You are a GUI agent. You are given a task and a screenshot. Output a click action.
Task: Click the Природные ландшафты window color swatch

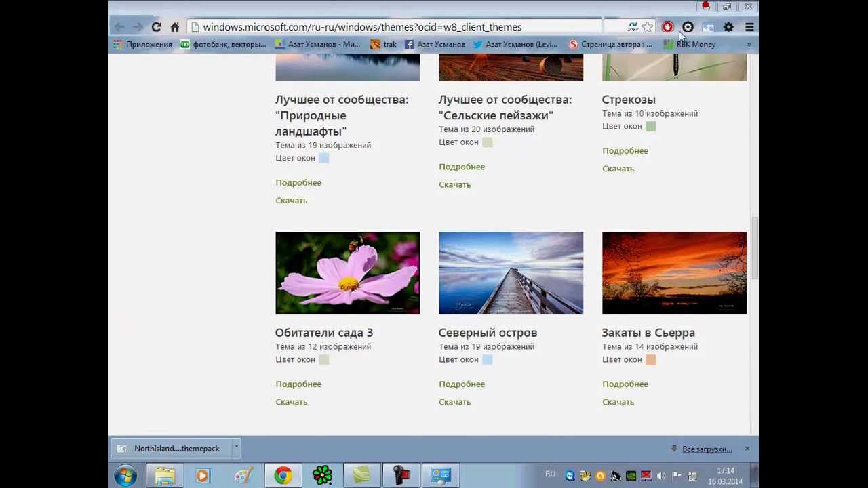pyautogui.click(x=324, y=158)
